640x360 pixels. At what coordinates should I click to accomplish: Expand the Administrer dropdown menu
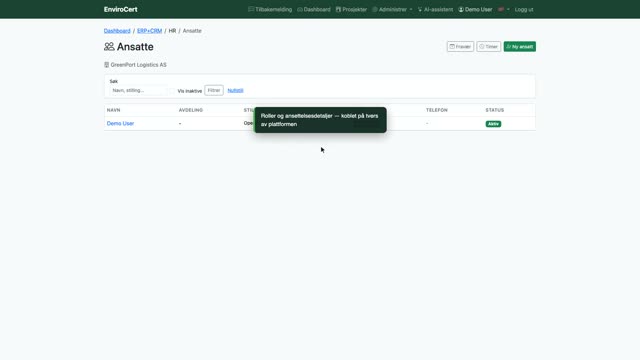(x=392, y=9)
